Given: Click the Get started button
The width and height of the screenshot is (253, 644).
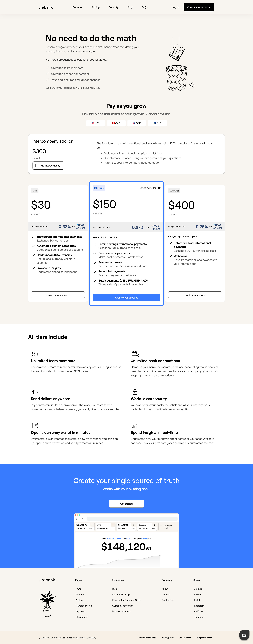Looking at the screenshot, I should (x=126, y=504).
